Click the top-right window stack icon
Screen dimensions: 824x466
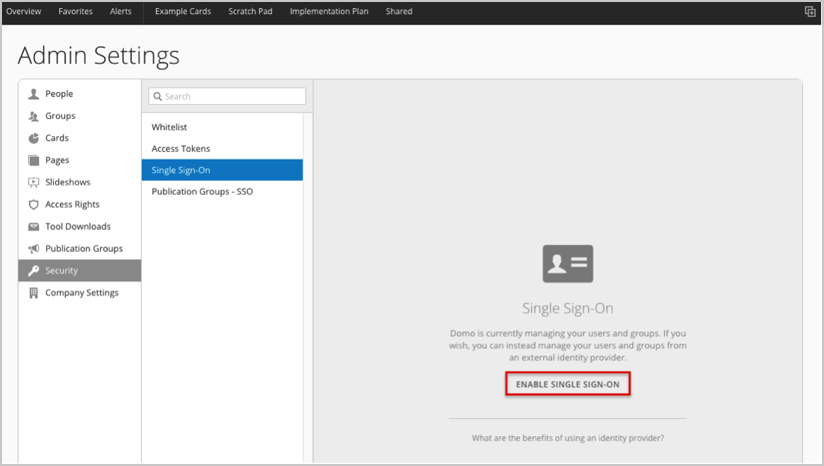(x=810, y=12)
